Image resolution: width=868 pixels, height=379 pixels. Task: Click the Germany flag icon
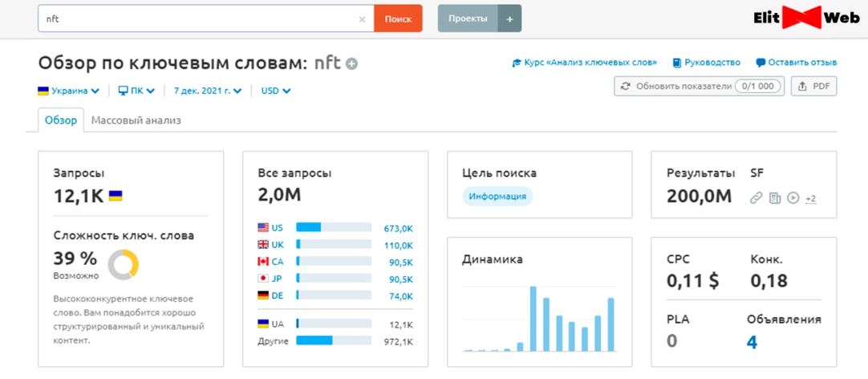(263, 295)
